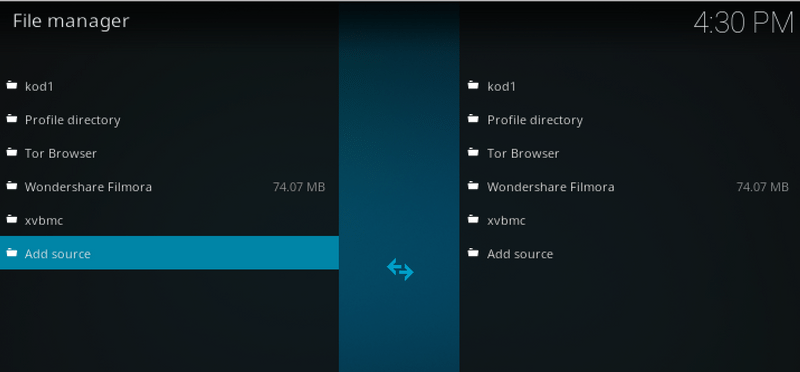Viewport: 800px width, 372px height.
Task: Click the folder icon beside right xvbmc
Action: pos(473,219)
